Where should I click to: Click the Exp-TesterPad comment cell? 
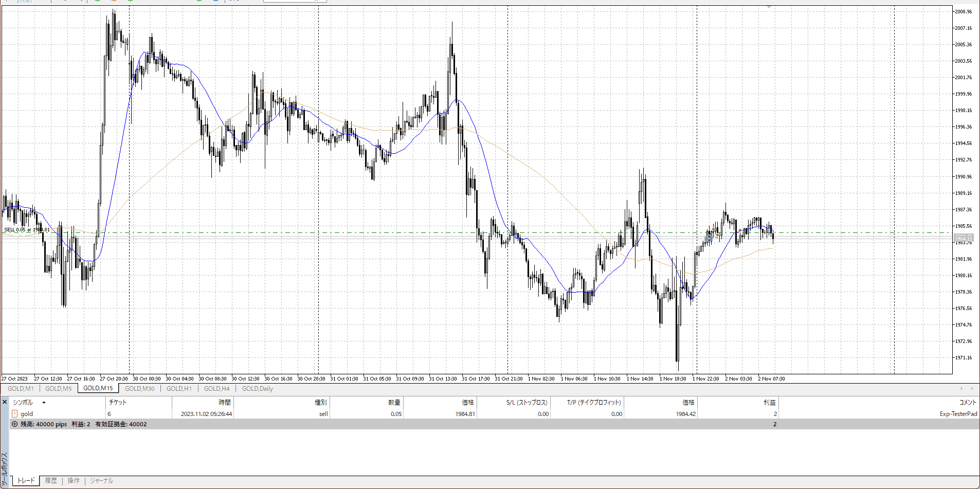pos(958,414)
